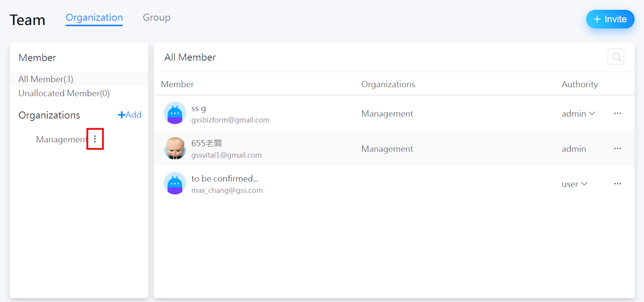This screenshot has width=644, height=302.
Task: Open more options for ss g
Action: click(x=617, y=114)
